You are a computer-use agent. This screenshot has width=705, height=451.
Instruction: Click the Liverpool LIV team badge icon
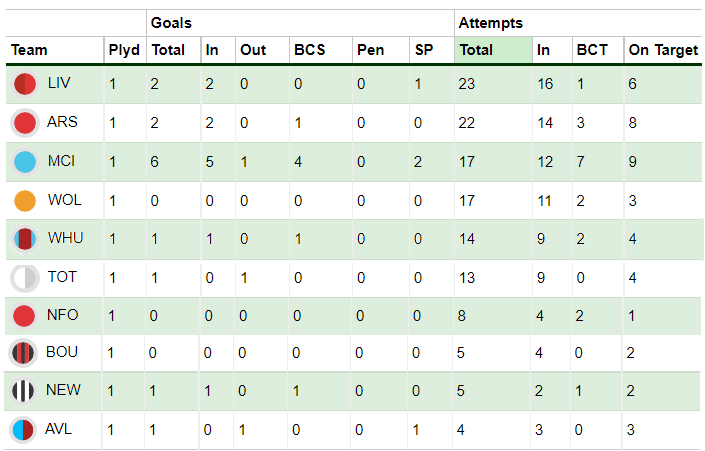[25, 84]
